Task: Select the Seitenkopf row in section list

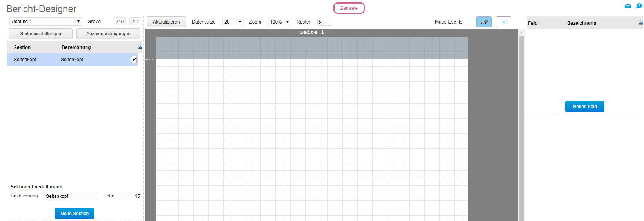Action: pyautogui.click(x=72, y=60)
